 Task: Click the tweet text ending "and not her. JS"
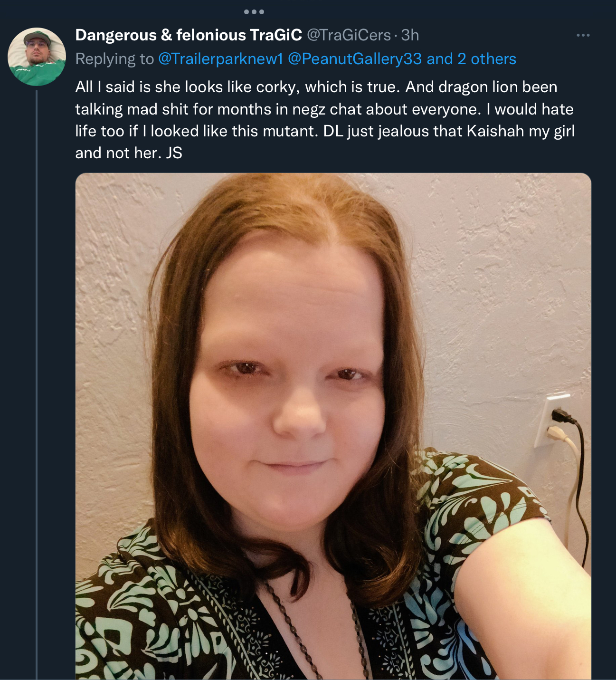pyautogui.click(x=129, y=153)
